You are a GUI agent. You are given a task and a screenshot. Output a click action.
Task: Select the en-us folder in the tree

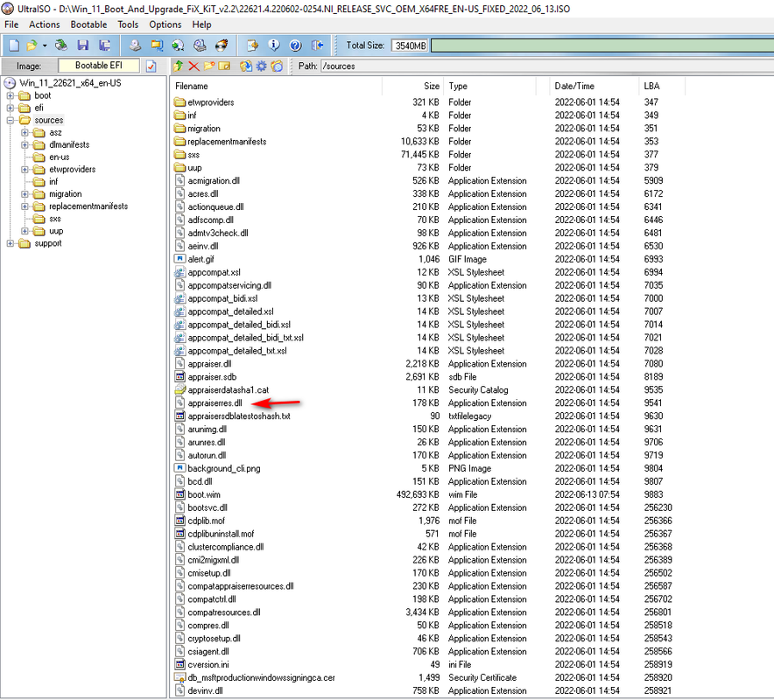click(60, 157)
